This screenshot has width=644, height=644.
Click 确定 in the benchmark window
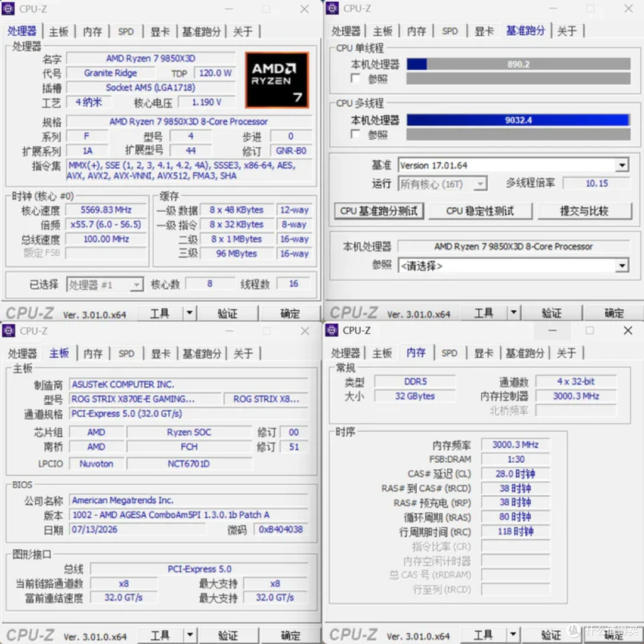tap(614, 313)
